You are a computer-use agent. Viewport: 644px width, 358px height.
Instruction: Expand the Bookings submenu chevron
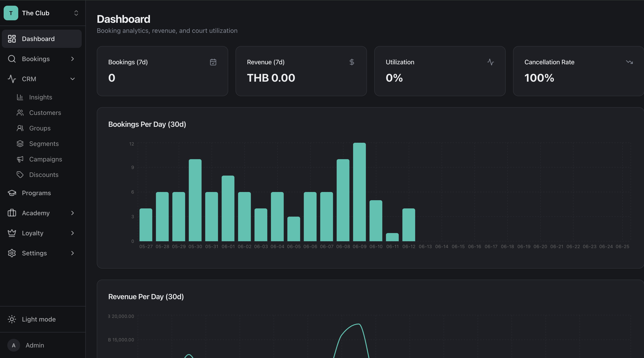click(73, 59)
